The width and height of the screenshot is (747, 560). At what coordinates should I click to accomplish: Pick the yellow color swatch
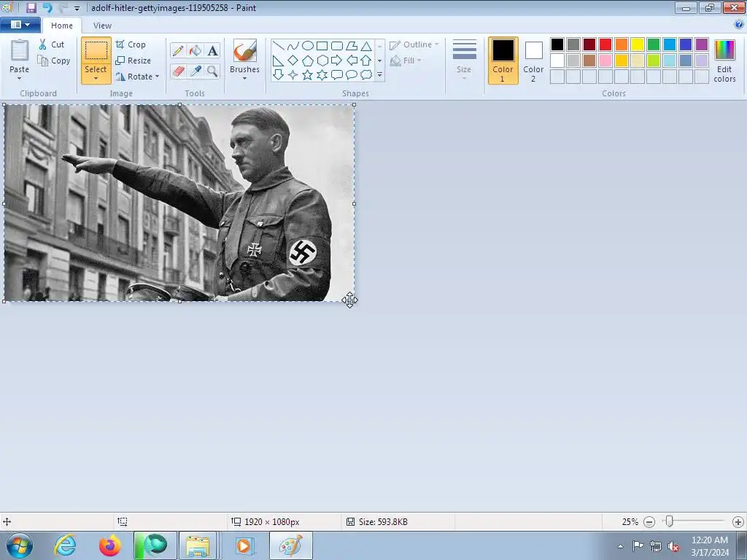point(638,44)
